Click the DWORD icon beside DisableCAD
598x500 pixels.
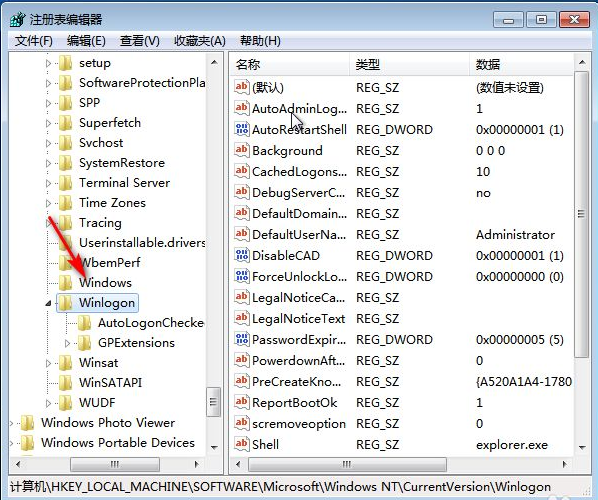point(242,255)
